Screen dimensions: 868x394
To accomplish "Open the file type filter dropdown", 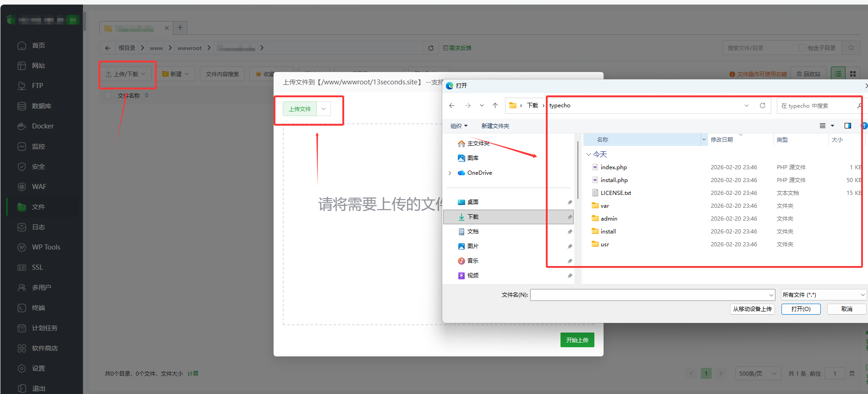I will pos(823,295).
